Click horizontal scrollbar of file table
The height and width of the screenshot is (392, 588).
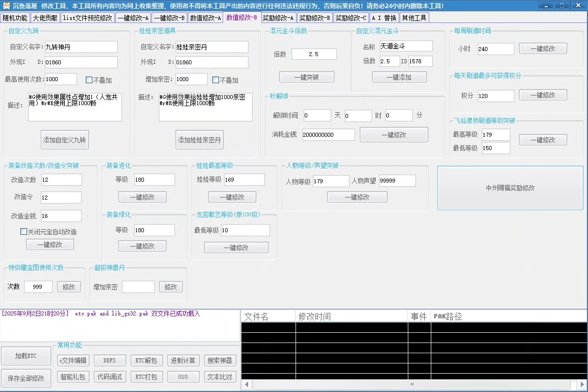412,384
